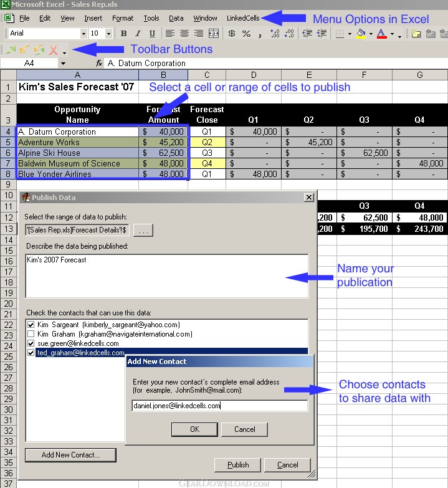Image resolution: width=448 pixels, height=488 pixels.
Task: Select column C header
Action: coord(207,75)
